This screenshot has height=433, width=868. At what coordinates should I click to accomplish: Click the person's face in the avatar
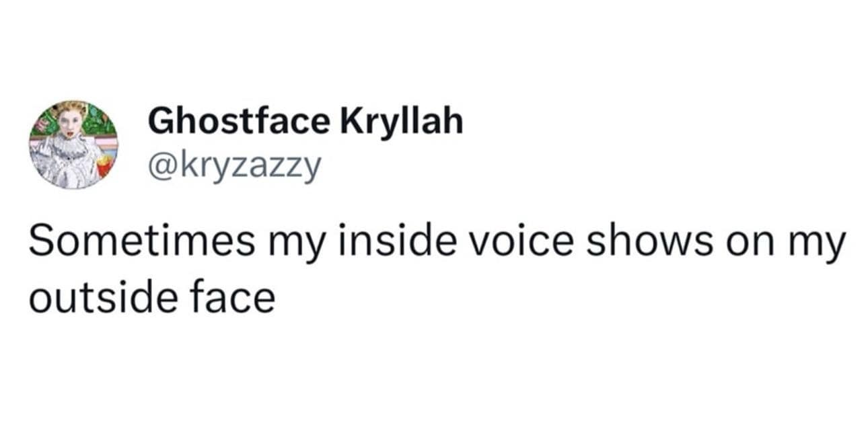pyautogui.click(x=71, y=122)
